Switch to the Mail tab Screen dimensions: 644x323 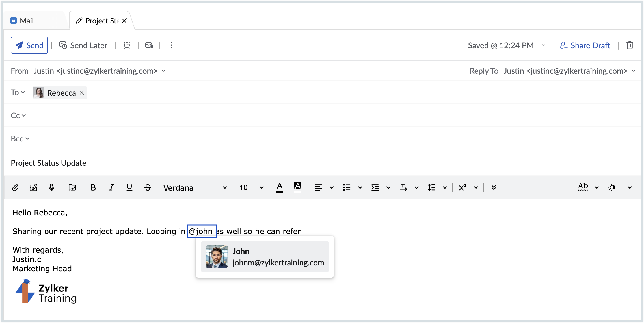point(27,21)
